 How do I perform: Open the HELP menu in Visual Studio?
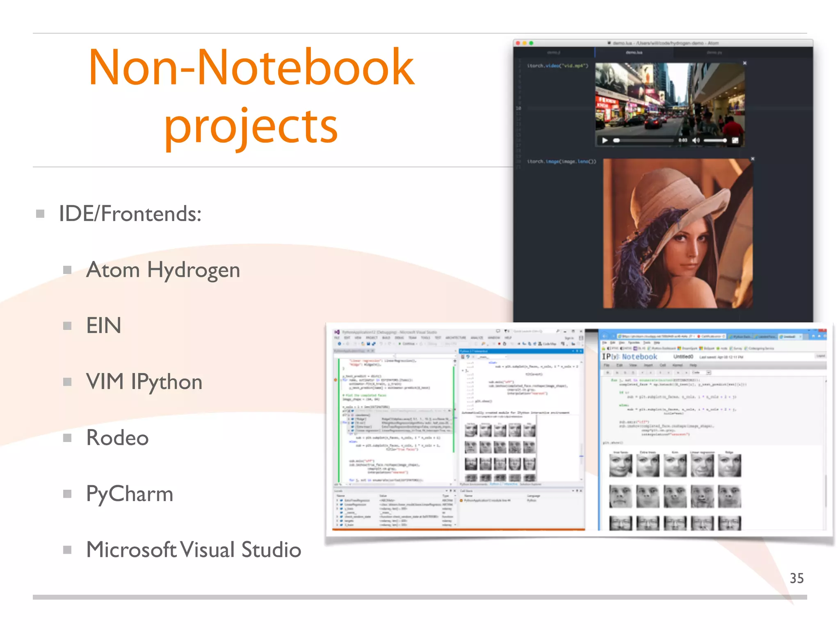click(x=508, y=338)
